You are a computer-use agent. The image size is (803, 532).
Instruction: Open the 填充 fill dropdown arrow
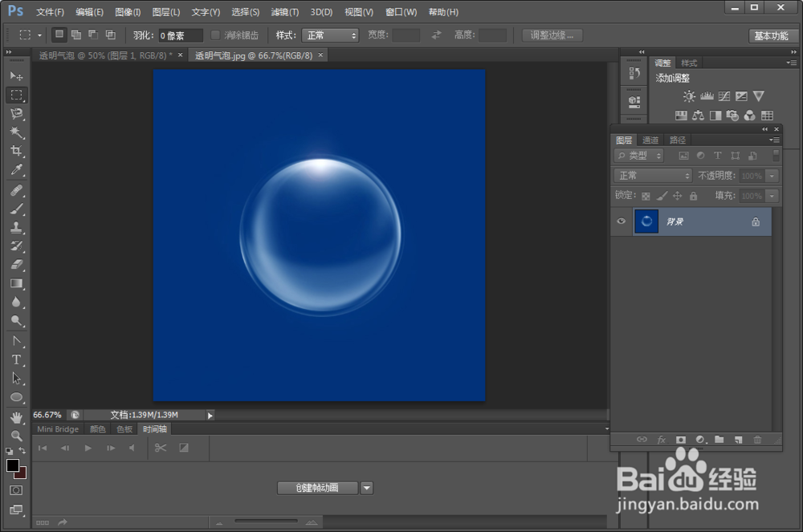772,196
